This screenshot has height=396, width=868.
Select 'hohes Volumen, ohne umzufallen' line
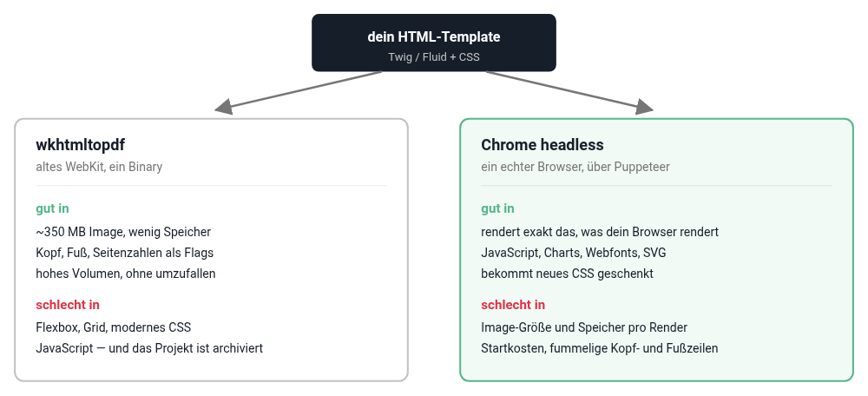(x=126, y=274)
